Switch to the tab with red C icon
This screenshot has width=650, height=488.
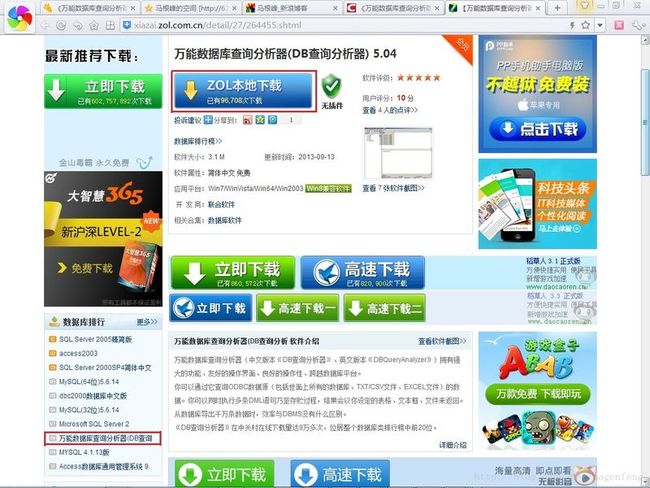coord(394,8)
